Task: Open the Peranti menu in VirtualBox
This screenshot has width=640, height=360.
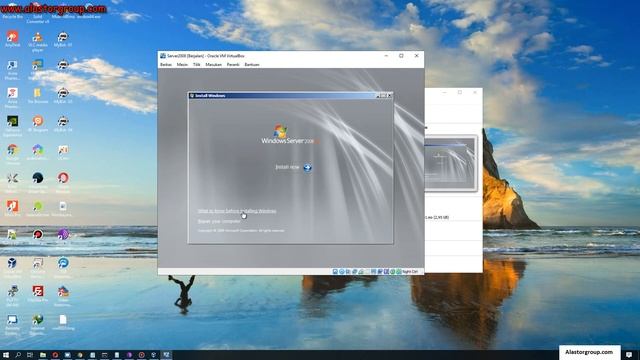Action: 233,64
